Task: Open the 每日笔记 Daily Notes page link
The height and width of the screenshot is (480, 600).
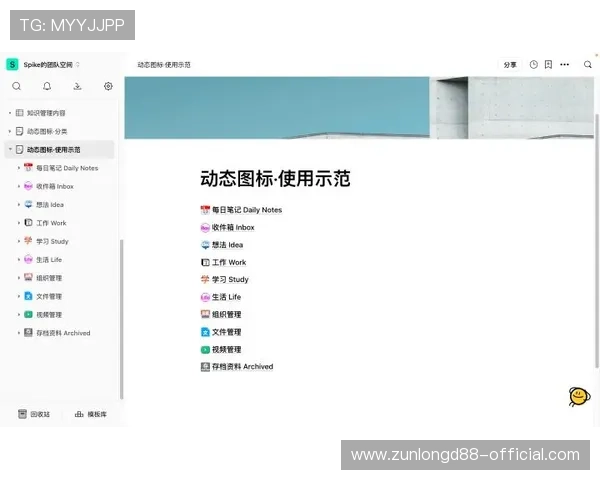Action: (x=247, y=210)
